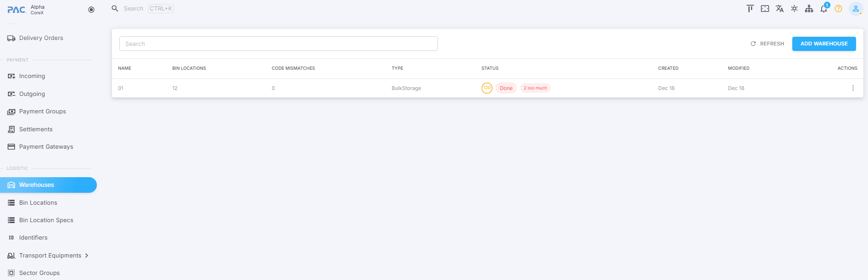Open the user profile avatar
Screen dimensions: 868x280
coord(856,9)
